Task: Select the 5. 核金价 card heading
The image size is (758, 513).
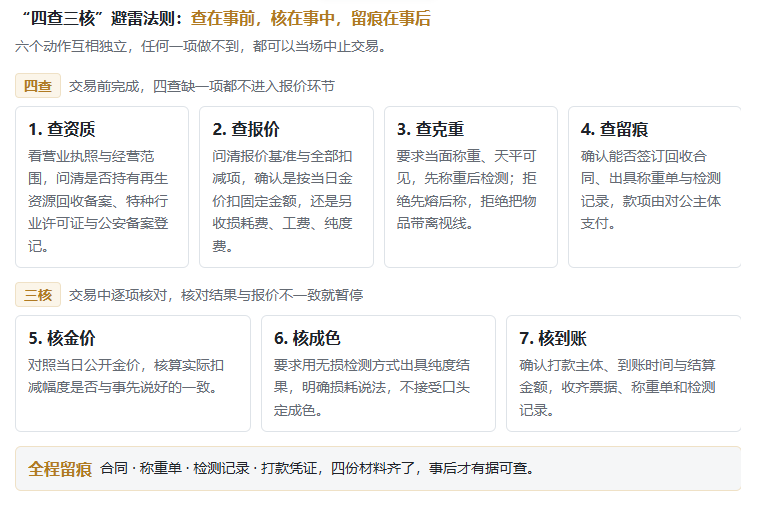Action: coord(62,338)
